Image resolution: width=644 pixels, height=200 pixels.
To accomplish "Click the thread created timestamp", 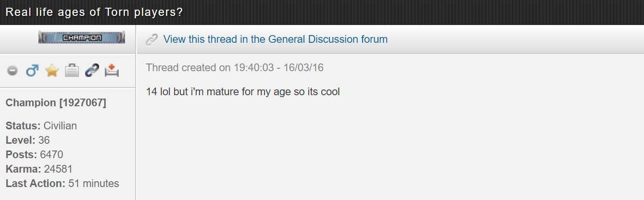I will point(235,68).
